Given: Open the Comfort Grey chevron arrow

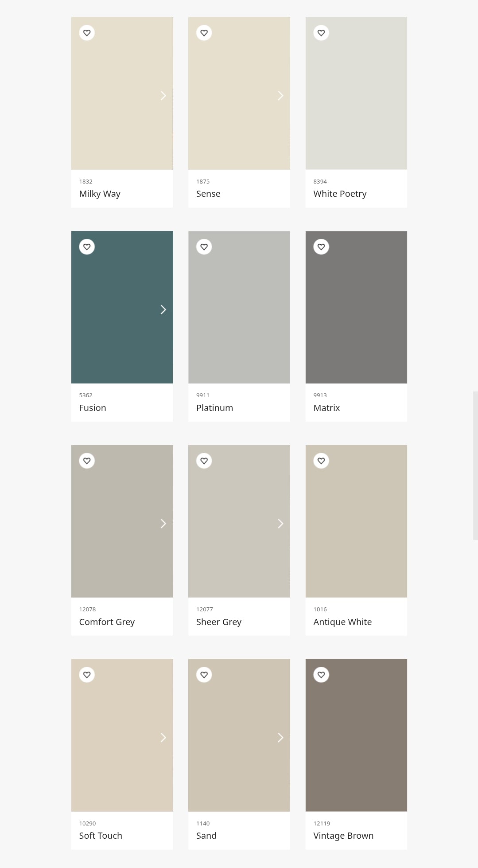Looking at the screenshot, I should 163,524.
